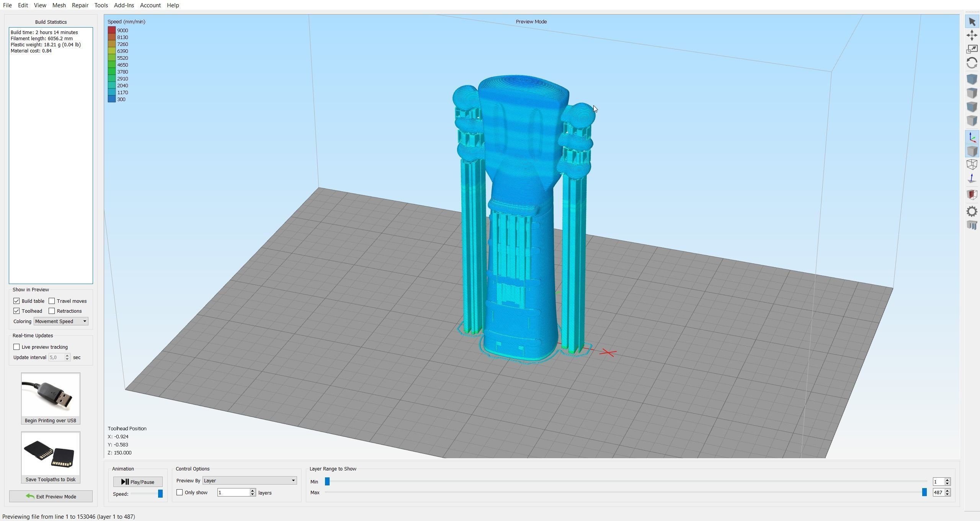Enable the Retractions checkbox
The image size is (980, 521).
pos(52,311)
